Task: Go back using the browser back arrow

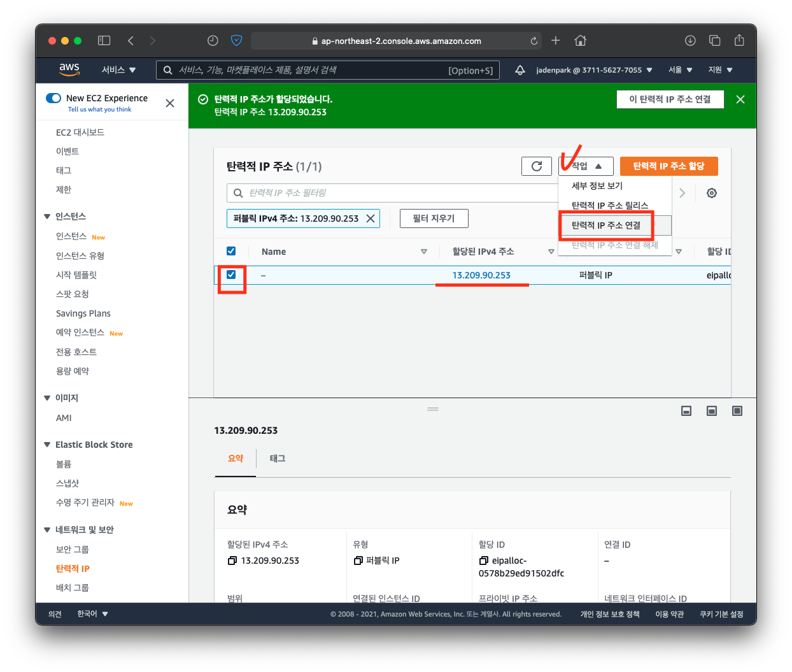Action: click(131, 41)
